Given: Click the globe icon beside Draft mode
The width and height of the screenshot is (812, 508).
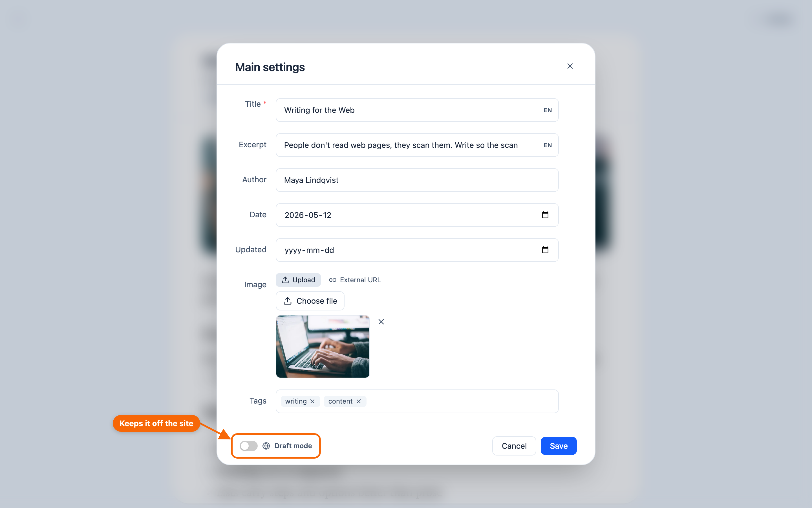Looking at the screenshot, I should (266, 446).
